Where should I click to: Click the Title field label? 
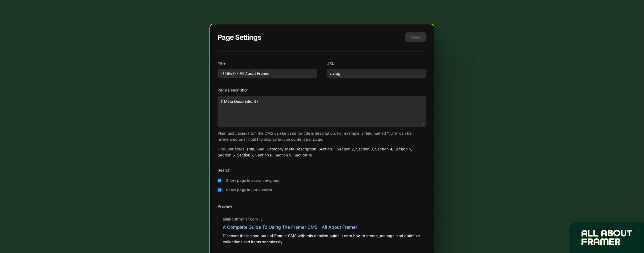pos(221,63)
